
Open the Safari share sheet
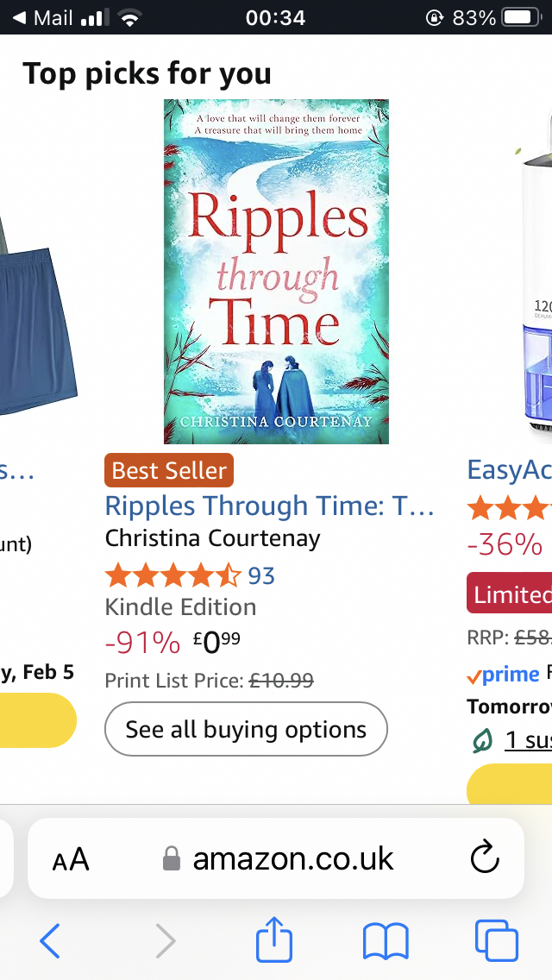coord(274,939)
